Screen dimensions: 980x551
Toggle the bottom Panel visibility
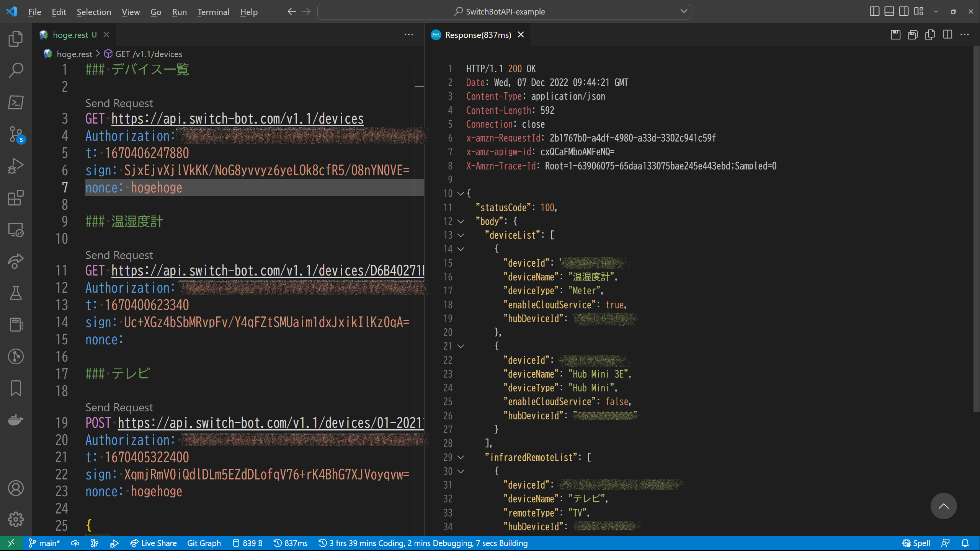pyautogui.click(x=888, y=11)
